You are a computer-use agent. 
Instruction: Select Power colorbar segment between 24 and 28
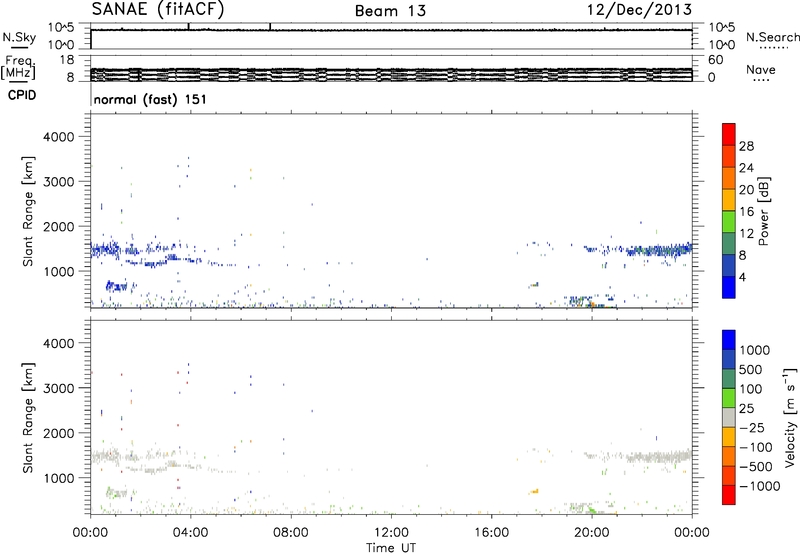pos(729,156)
